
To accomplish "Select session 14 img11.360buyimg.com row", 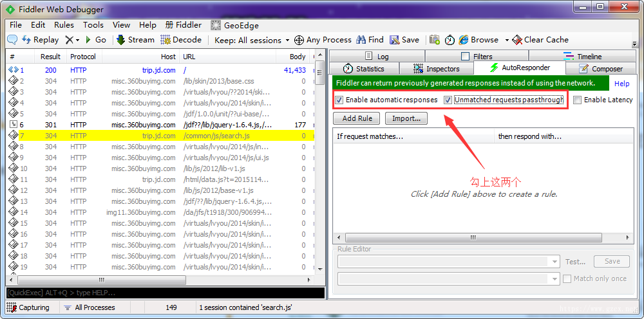I will [x=160, y=212].
